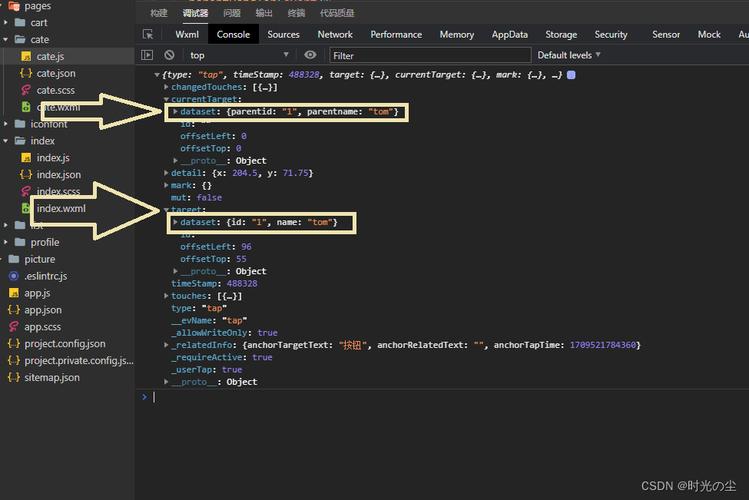Expand the last __proto__ Object entry
The height and width of the screenshot is (500, 749).
[166, 382]
